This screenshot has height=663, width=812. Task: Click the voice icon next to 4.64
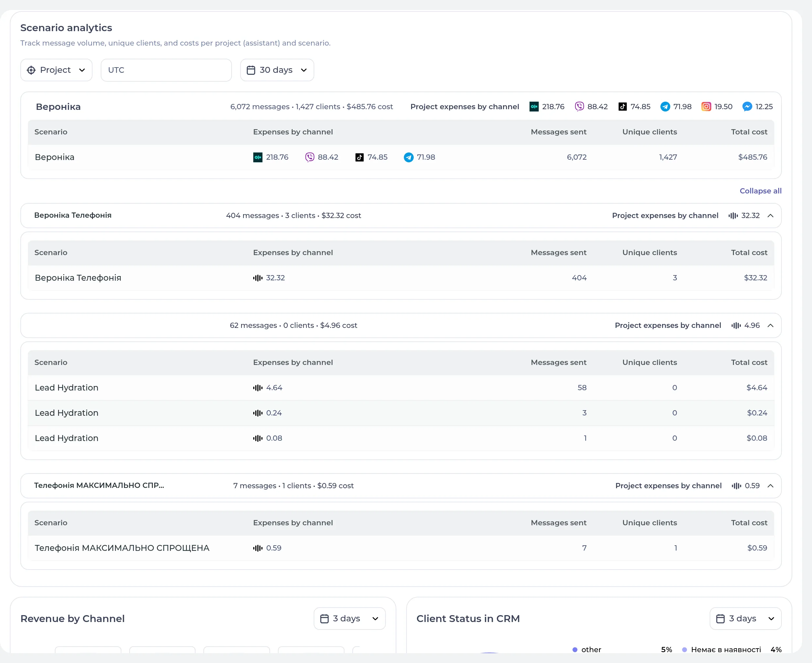tap(258, 388)
